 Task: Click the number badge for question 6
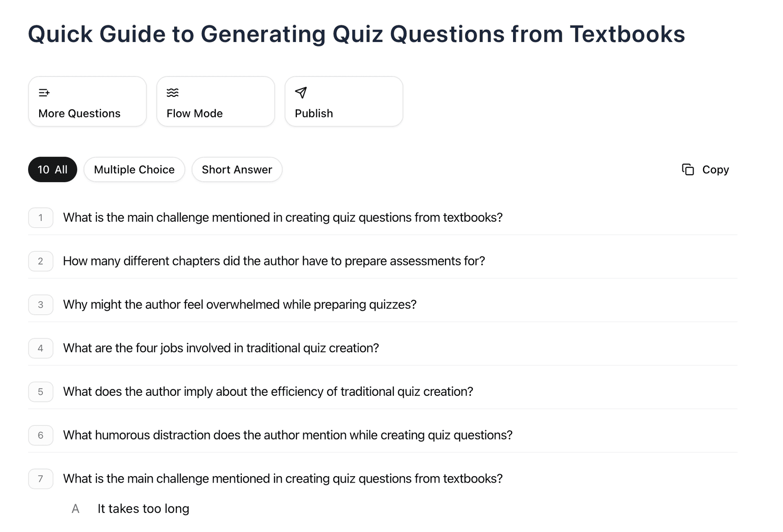(40, 435)
